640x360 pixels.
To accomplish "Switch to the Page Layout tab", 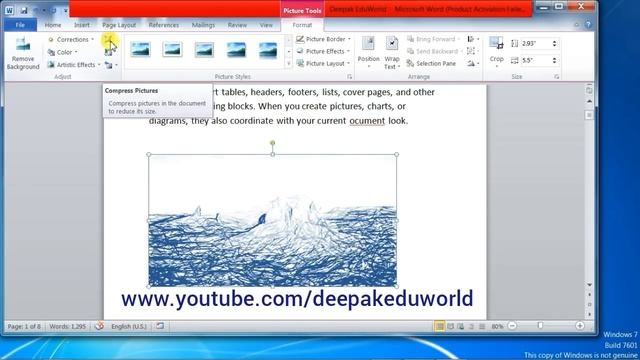I will pos(119,25).
